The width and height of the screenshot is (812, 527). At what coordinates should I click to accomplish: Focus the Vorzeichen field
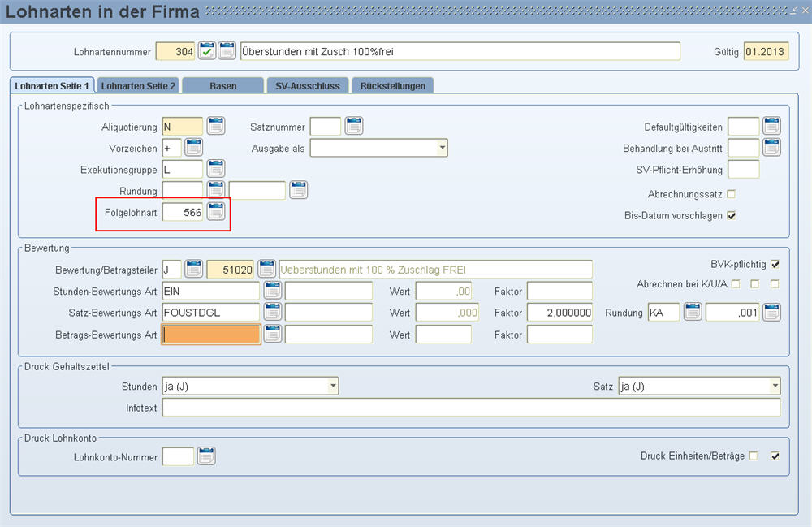point(172,148)
